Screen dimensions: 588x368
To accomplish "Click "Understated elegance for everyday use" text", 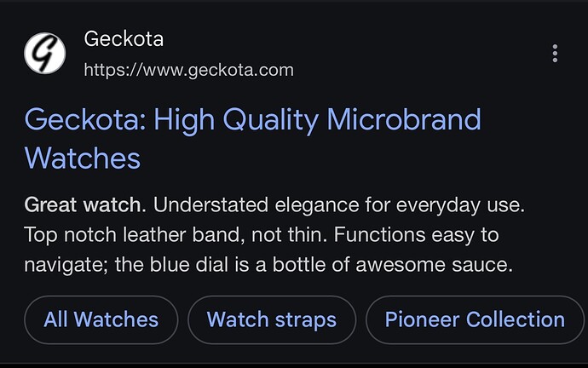I will (339, 205).
